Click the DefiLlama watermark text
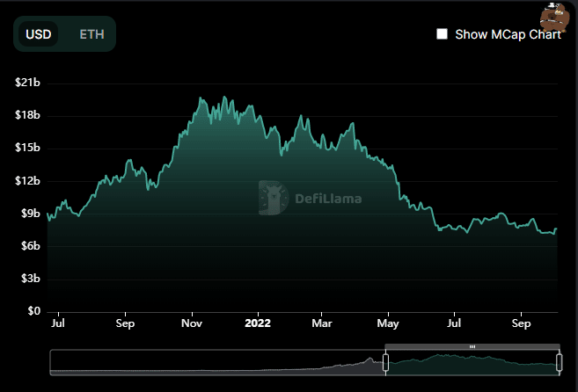The height and width of the screenshot is (392, 578). click(327, 199)
